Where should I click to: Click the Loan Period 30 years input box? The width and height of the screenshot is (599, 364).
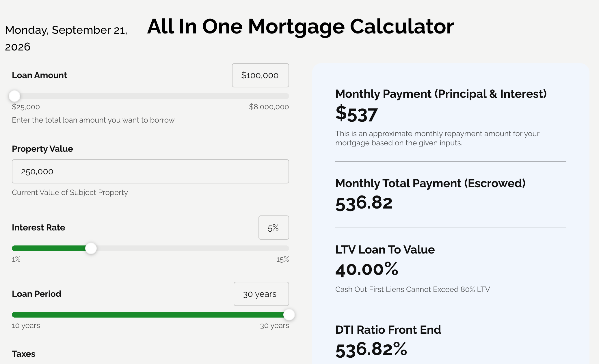[261, 294]
